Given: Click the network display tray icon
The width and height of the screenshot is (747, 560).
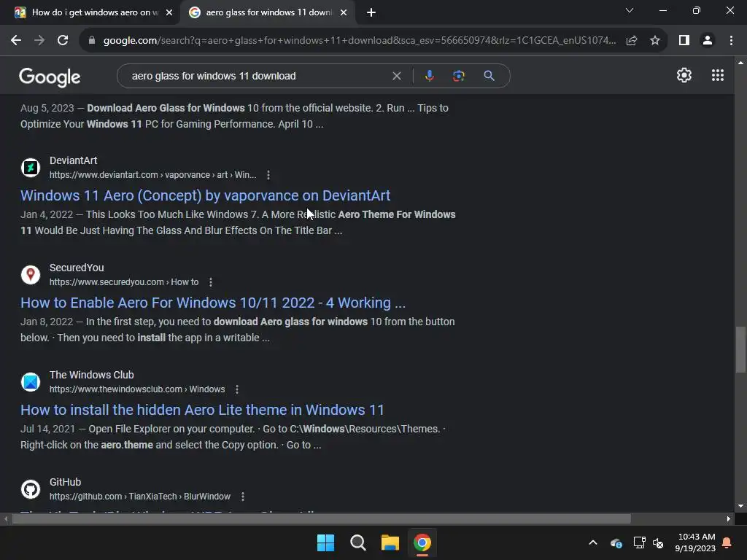Looking at the screenshot, I should click(x=639, y=542).
